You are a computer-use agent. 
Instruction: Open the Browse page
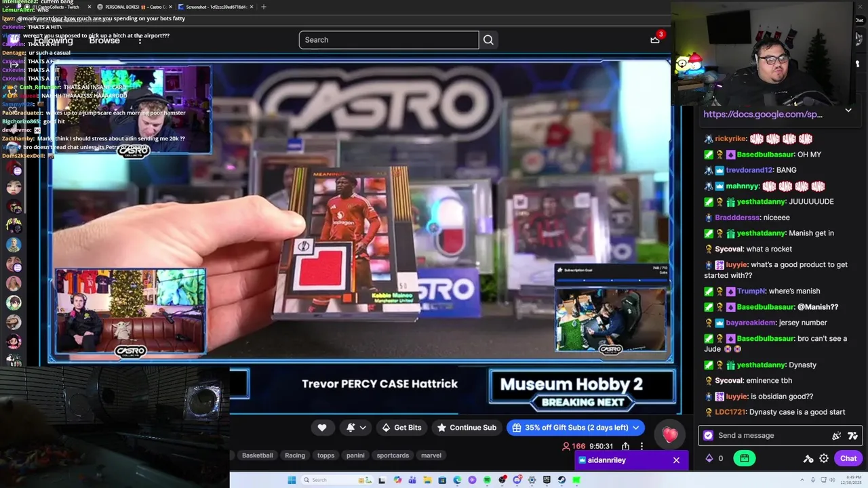104,41
